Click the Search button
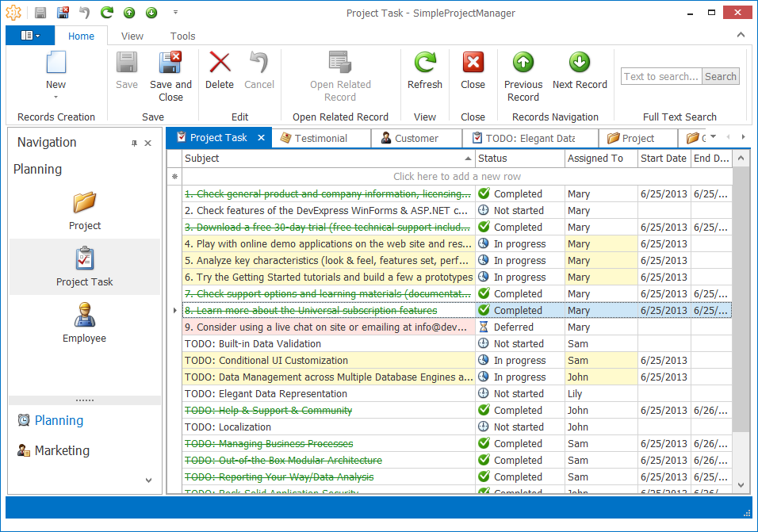The image size is (758, 532). tap(720, 76)
